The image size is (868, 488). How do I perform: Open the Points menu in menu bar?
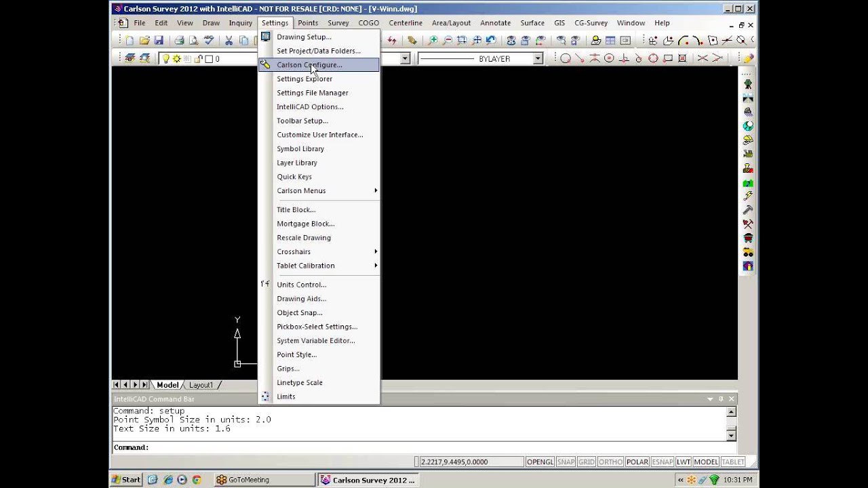coord(308,23)
